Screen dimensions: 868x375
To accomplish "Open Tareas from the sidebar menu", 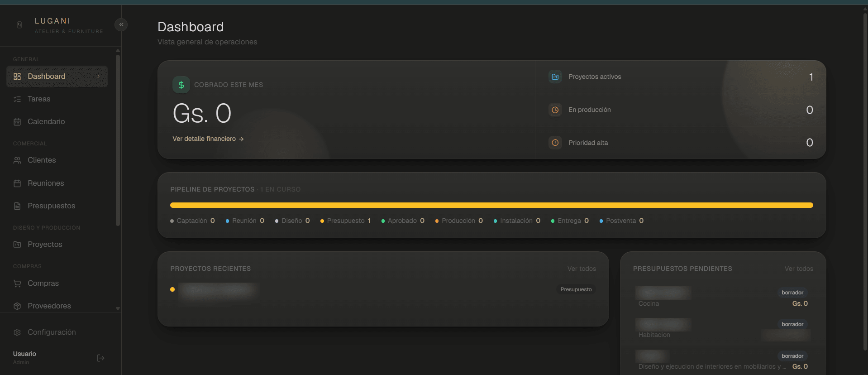I will coord(57,99).
